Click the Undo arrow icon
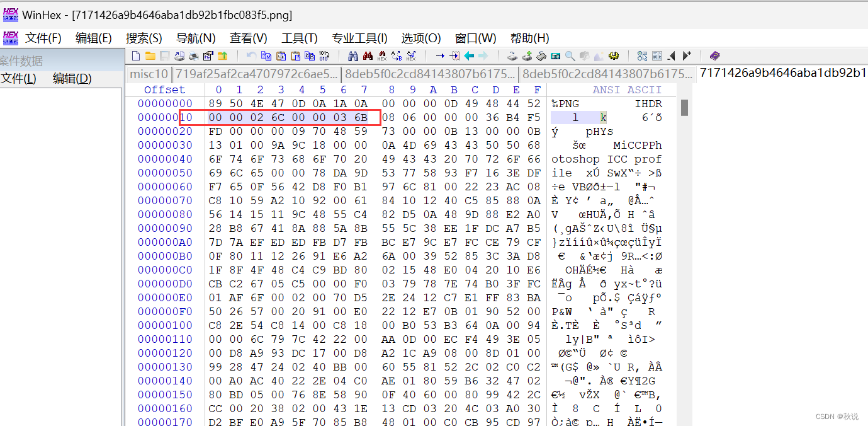Viewport: 868px width, 426px height. click(252, 55)
